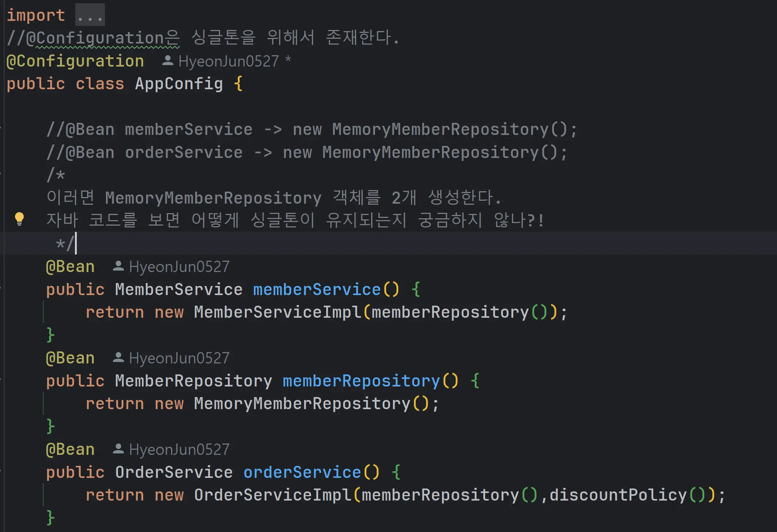The width and height of the screenshot is (777, 532).
Task: Click OrderServiceImpl in the return statement
Action: point(273,495)
